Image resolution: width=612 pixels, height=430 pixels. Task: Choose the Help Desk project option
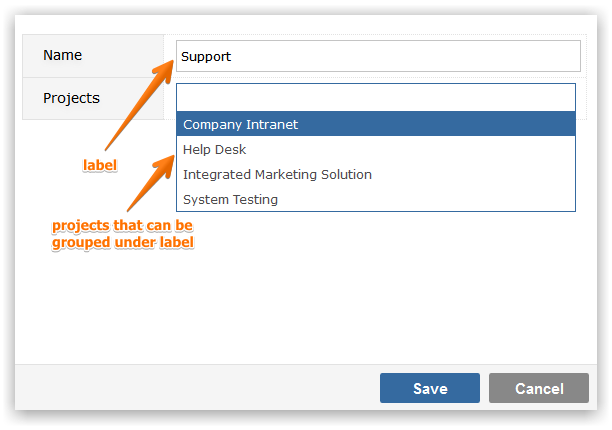[x=376, y=149]
